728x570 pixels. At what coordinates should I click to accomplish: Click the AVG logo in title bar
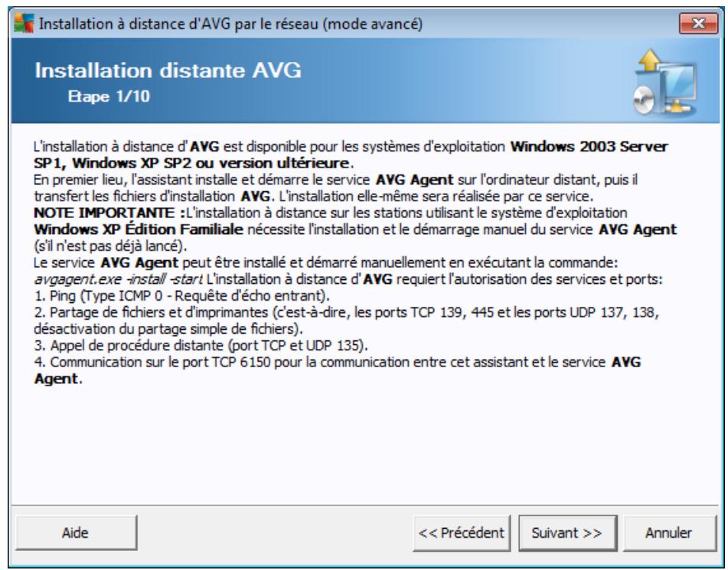click(24, 23)
